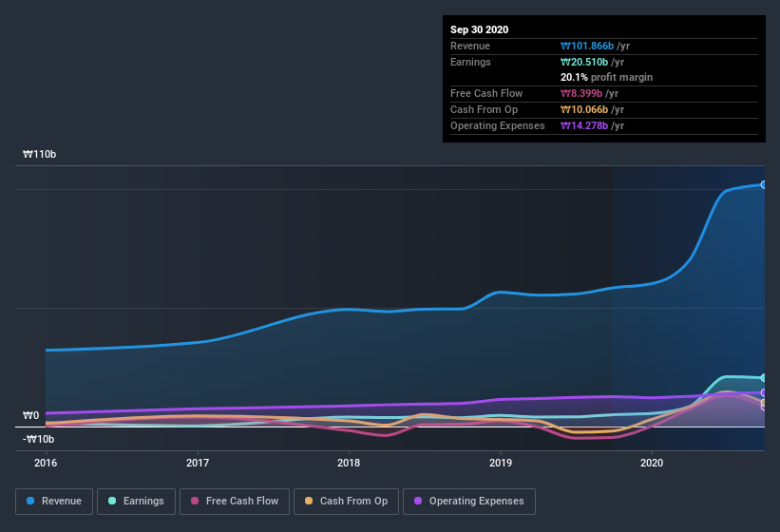Image resolution: width=780 pixels, height=532 pixels.
Task: Click the 2017 x-axis label
Action: [198, 463]
